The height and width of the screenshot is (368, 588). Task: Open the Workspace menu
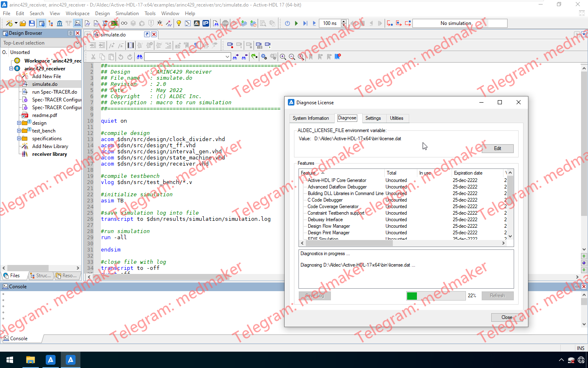[x=78, y=13]
